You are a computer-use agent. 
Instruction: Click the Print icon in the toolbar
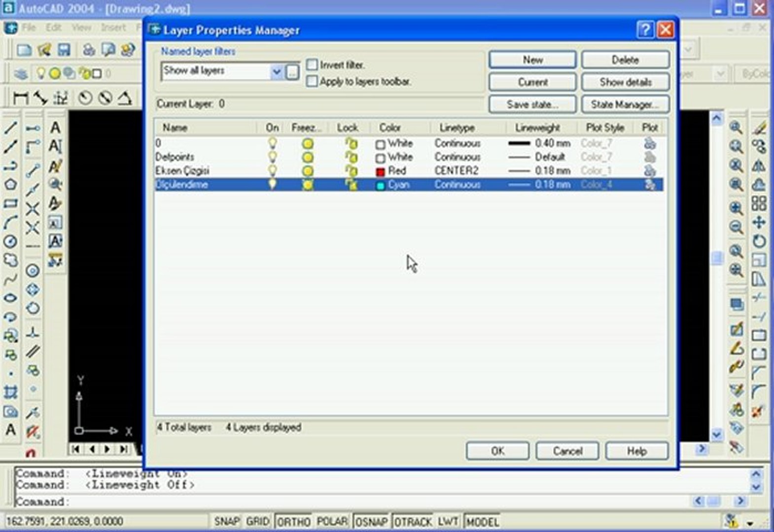click(x=89, y=50)
